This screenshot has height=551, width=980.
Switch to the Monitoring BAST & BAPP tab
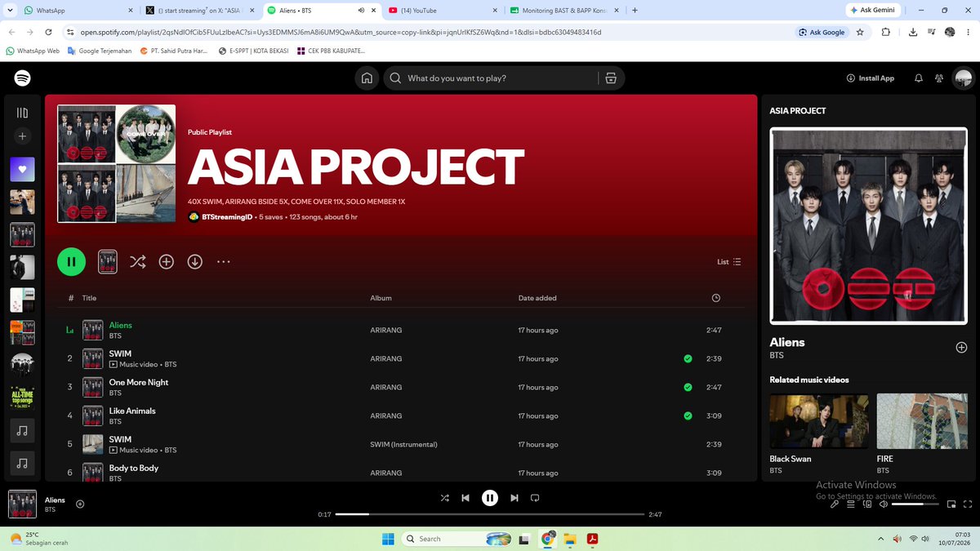tap(563, 11)
